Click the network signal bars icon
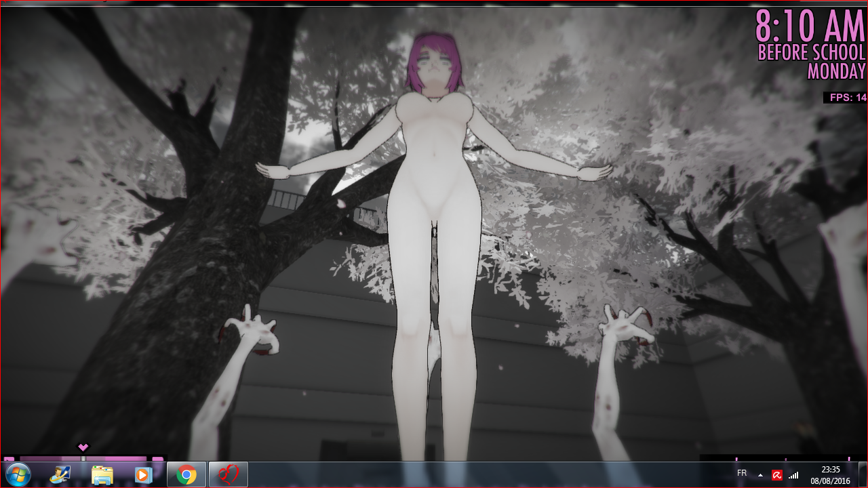 click(x=793, y=475)
